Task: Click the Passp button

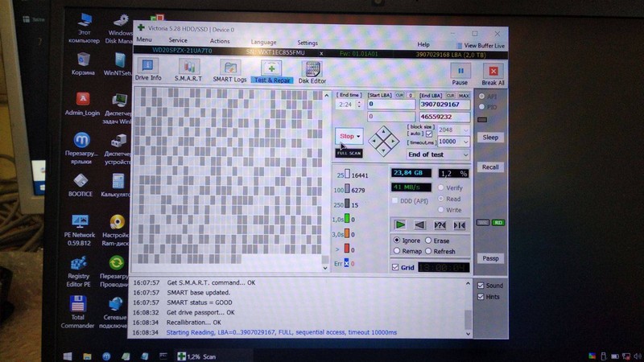Action: pos(490,258)
